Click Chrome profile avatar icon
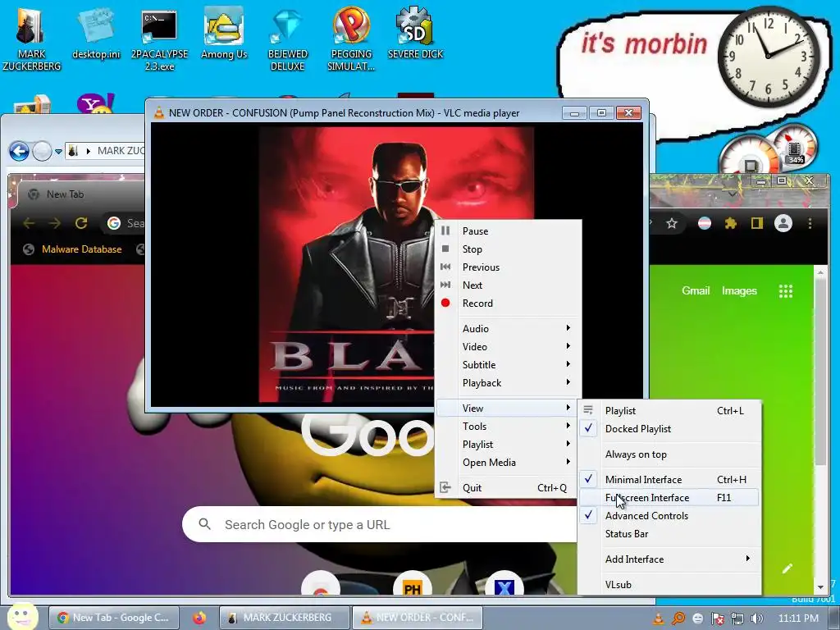This screenshot has height=630, width=840. (x=783, y=223)
